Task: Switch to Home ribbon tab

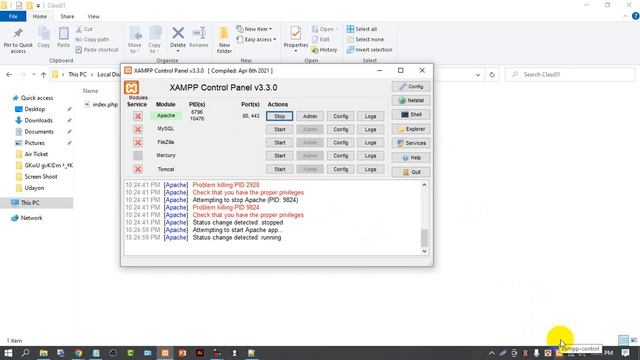Action: click(40, 16)
